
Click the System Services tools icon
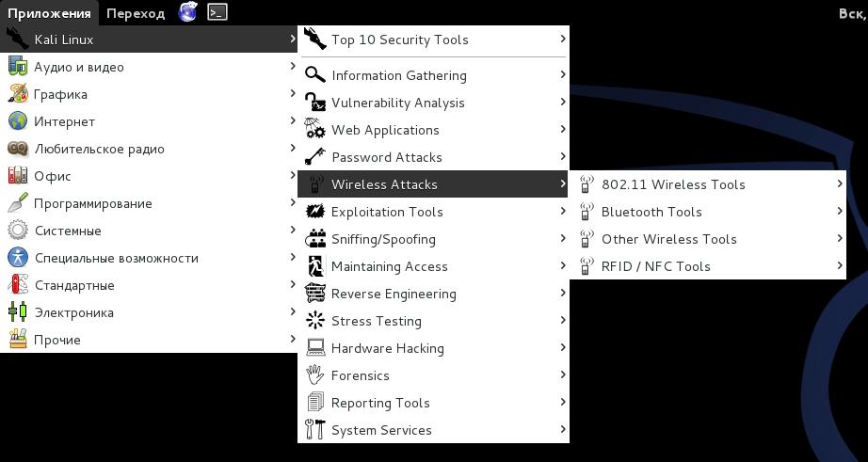[x=315, y=430]
